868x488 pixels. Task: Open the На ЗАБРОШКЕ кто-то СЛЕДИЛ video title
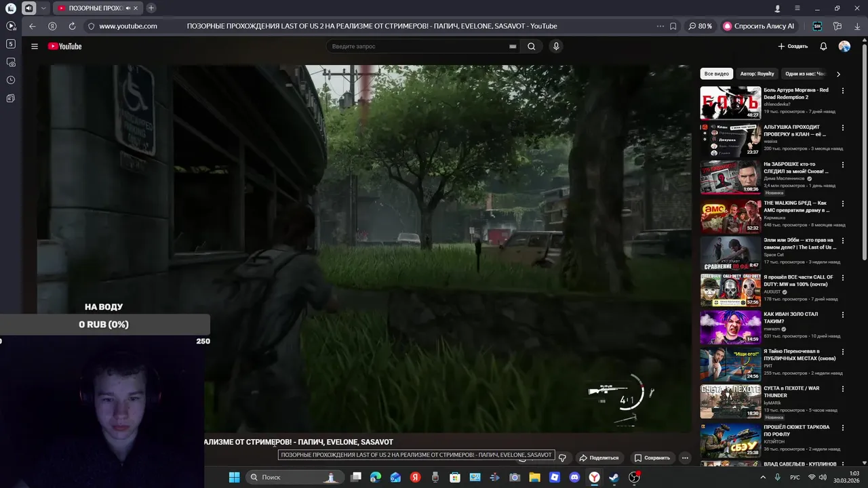(x=796, y=167)
